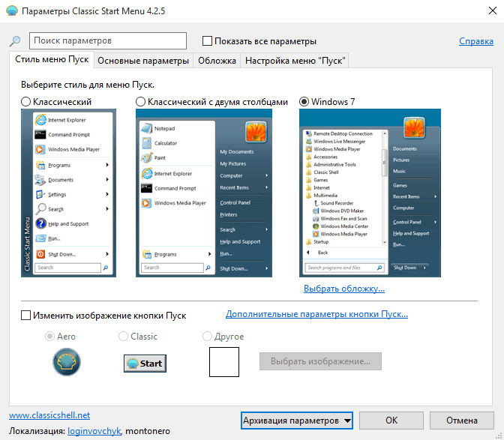Visit the www.classicshell.net link
This screenshot has height=440, width=504.
pyautogui.click(x=49, y=415)
